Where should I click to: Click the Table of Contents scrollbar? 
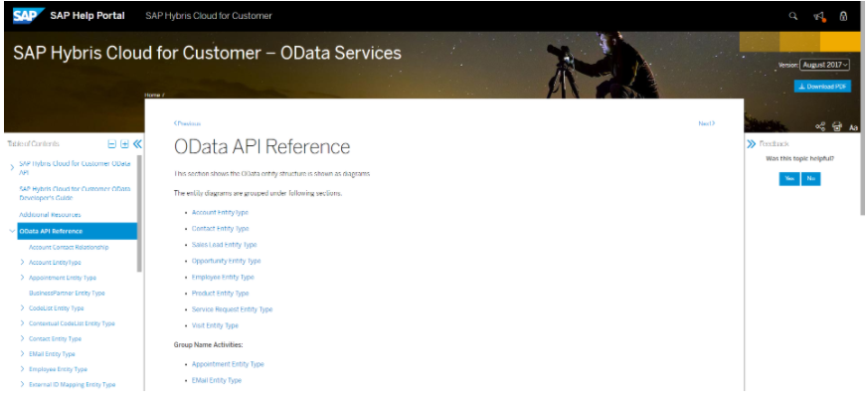coord(139,213)
